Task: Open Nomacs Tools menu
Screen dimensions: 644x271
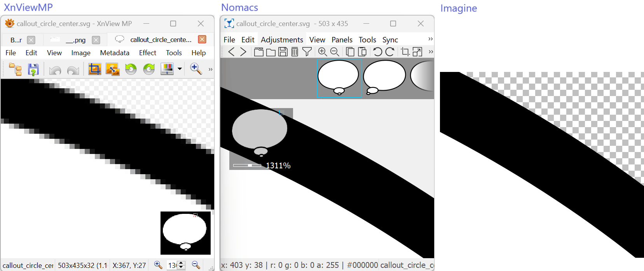Action: 367,40
